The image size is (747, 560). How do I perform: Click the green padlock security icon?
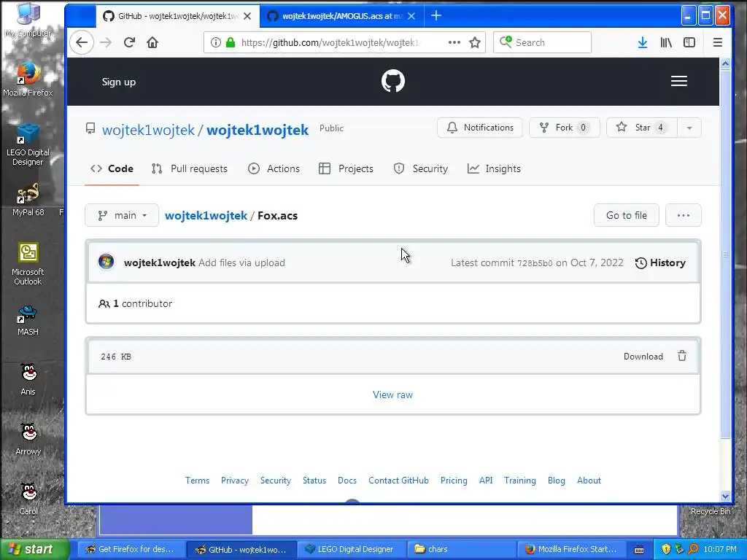point(231,42)
